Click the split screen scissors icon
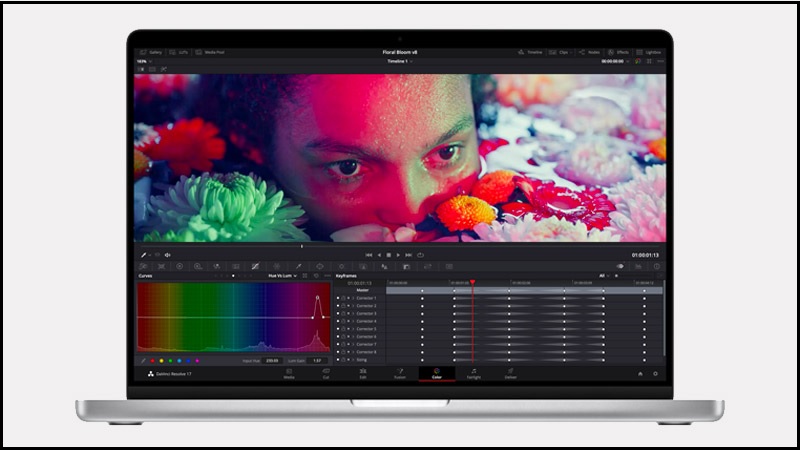The height and width of the screenshot is (450, 800). pyautogui.click(x=164, y=69)
